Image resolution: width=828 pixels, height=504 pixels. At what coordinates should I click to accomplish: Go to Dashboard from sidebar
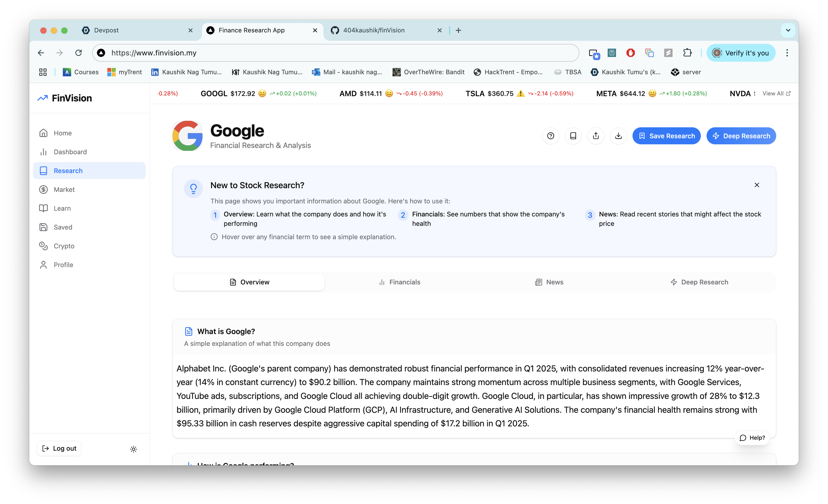tap(70, 152)
